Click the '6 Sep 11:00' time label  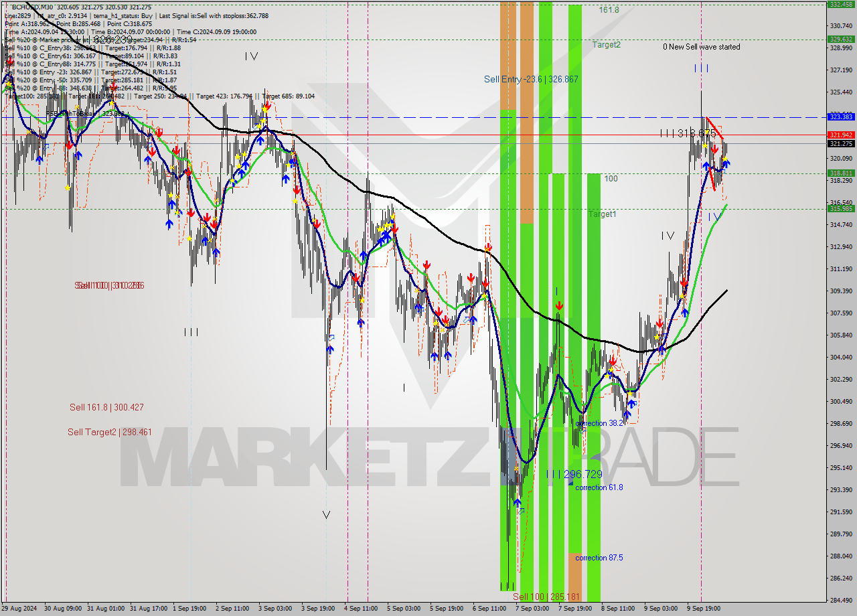489,609
